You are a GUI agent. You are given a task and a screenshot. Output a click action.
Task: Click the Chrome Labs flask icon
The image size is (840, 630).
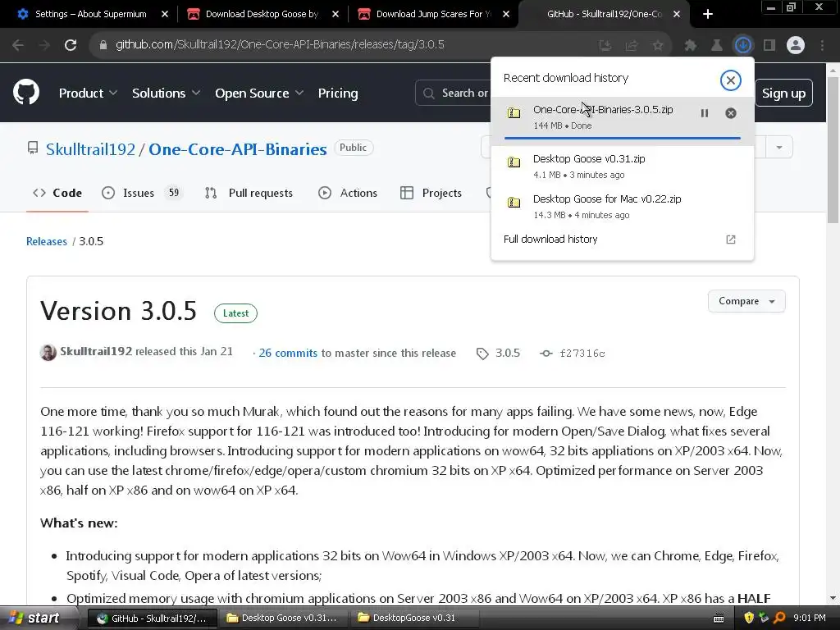click(716, 45)
